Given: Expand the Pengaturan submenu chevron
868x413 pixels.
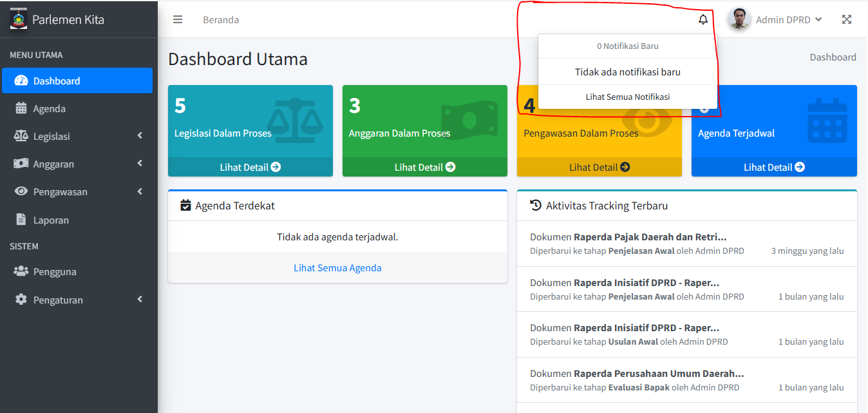Looking at the screenshot, I should (x=140, y=300).
